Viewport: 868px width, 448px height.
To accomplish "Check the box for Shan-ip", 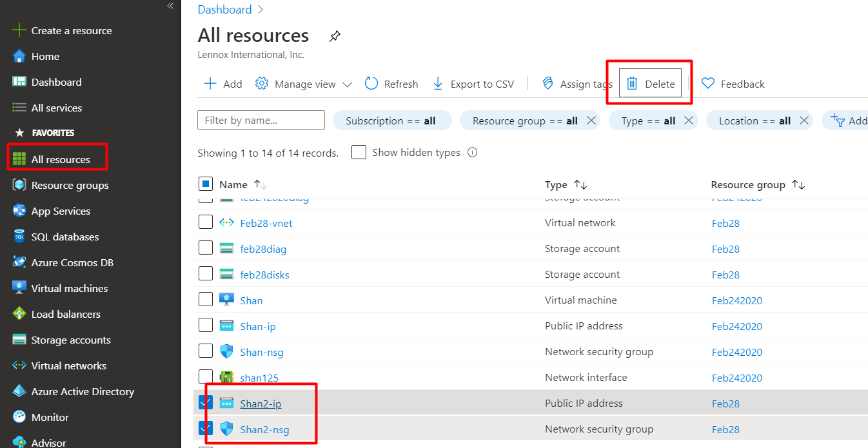I will [x=206, y=325].
